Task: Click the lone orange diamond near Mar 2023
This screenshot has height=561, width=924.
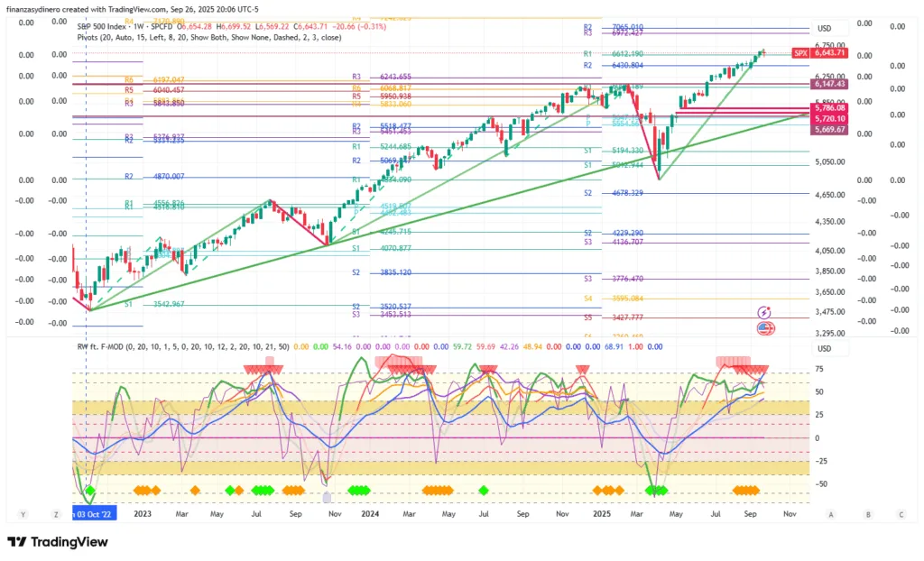Action: (x=195, y=490)
